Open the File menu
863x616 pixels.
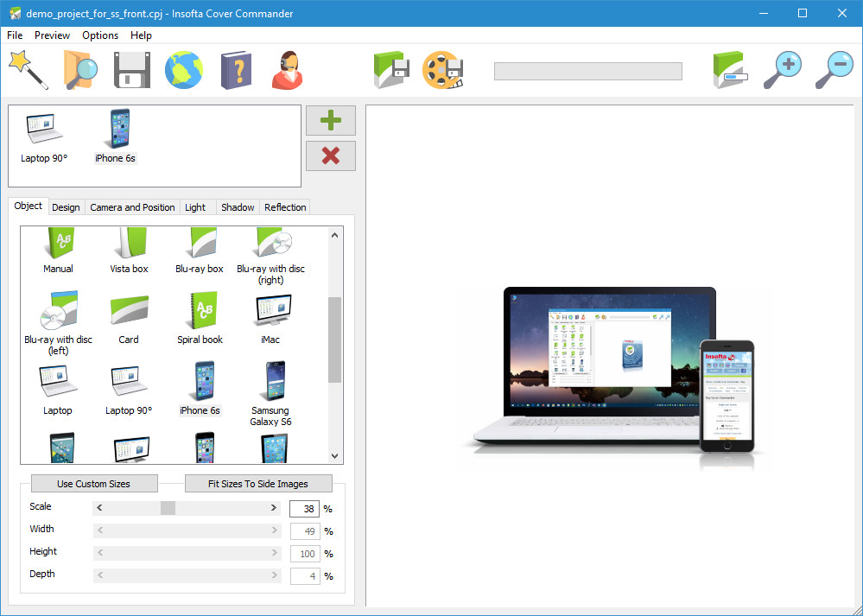[x=15, y=35]
